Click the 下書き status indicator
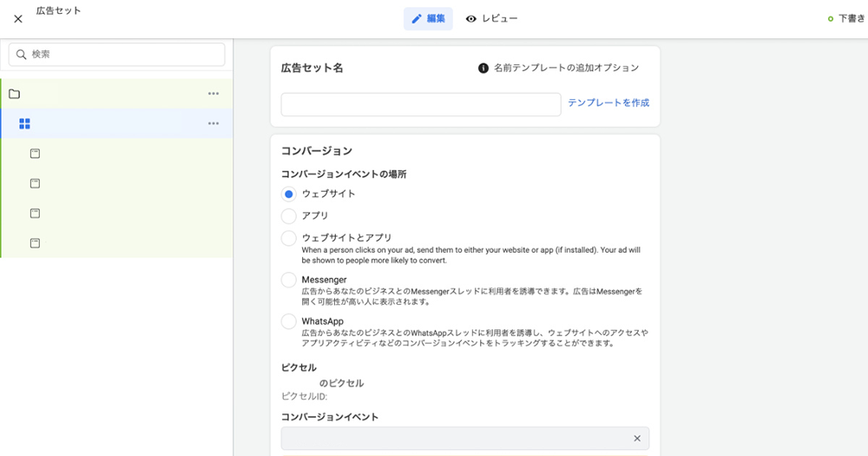Image resolution: width=868 pixels, height=456 pixels. (x=846, y=19)
